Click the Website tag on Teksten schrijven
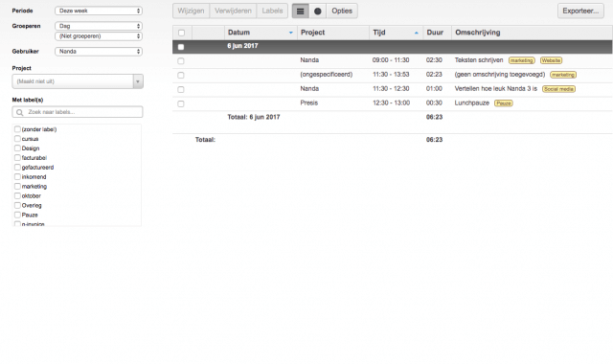613x364 pixels. pyautogui.click(x=552, y=60)
